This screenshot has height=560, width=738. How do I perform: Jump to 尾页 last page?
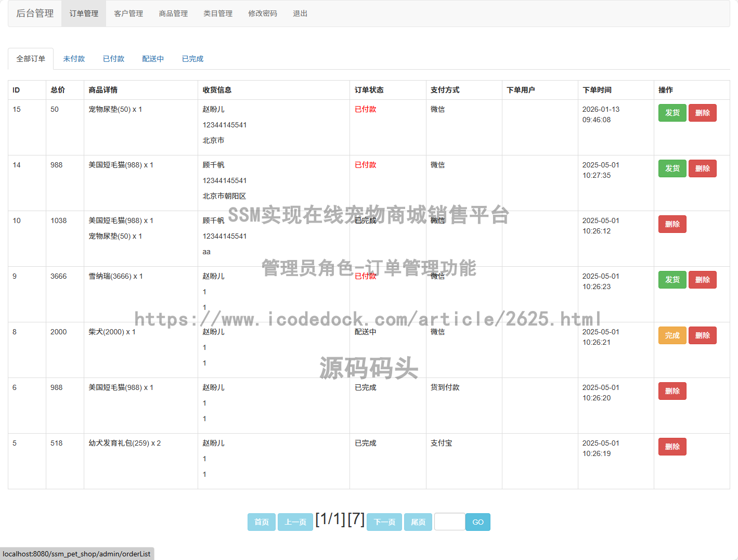pyautogui.click(x=418, y=522)
